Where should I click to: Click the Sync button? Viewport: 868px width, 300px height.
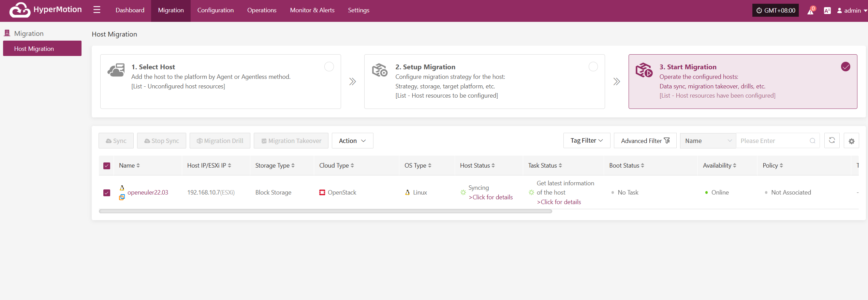coord(116,141)
